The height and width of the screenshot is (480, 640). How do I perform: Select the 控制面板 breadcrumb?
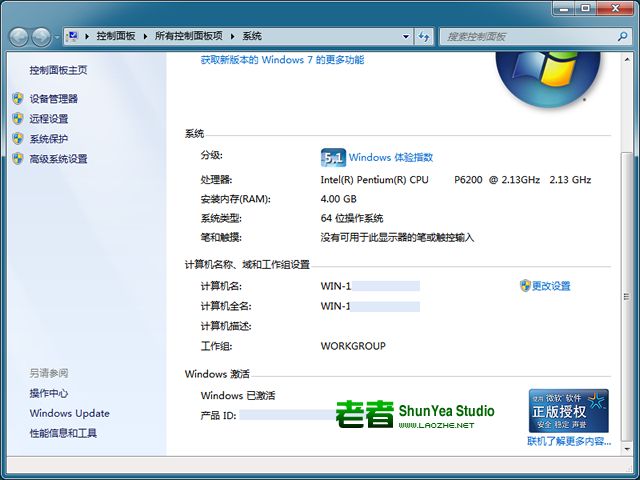click(x=116, y=36)
